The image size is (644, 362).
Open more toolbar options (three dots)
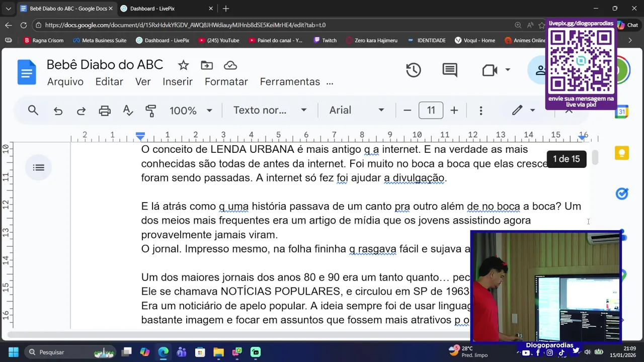(x=481, y=111)
